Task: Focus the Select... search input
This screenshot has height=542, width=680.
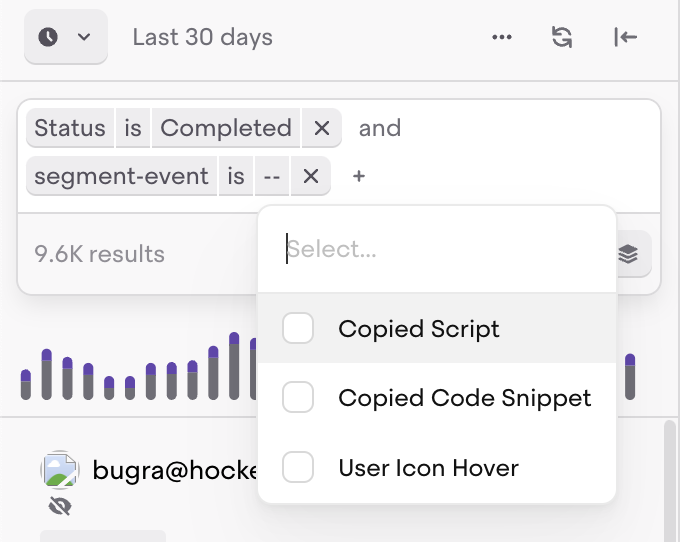Action: 440,249
